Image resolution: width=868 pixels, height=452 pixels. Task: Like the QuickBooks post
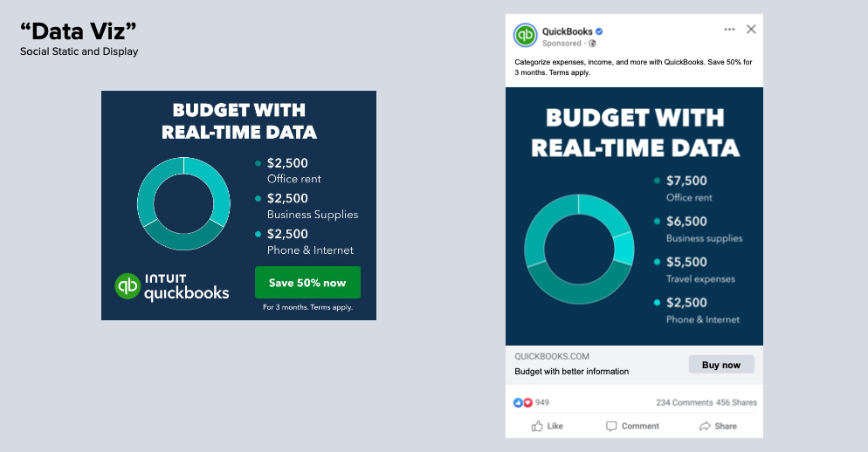point(548,426)
